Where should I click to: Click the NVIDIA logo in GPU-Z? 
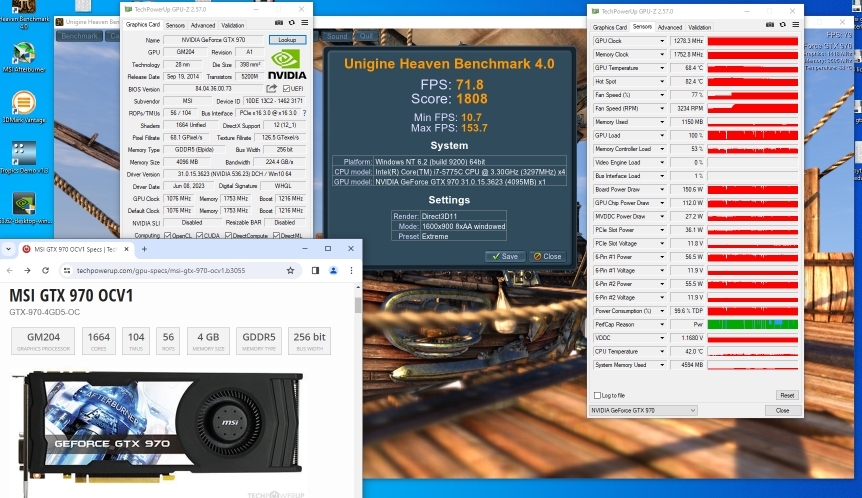click(x=286, y=65)
